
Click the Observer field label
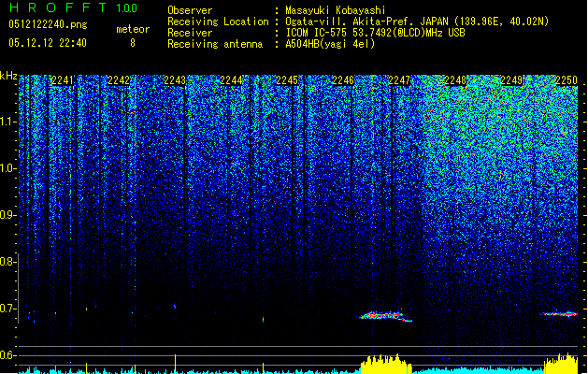(x=190, y=10)
